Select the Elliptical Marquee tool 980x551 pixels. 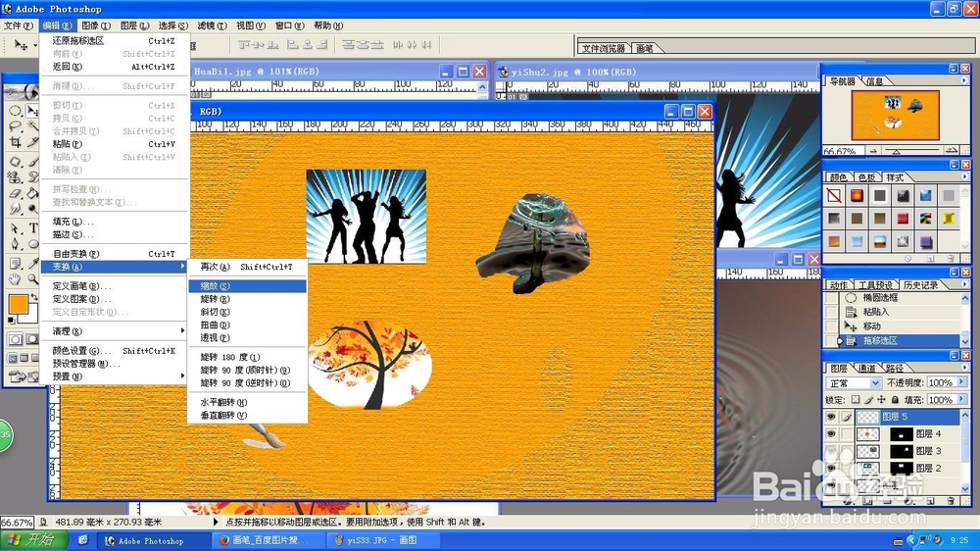15,111
